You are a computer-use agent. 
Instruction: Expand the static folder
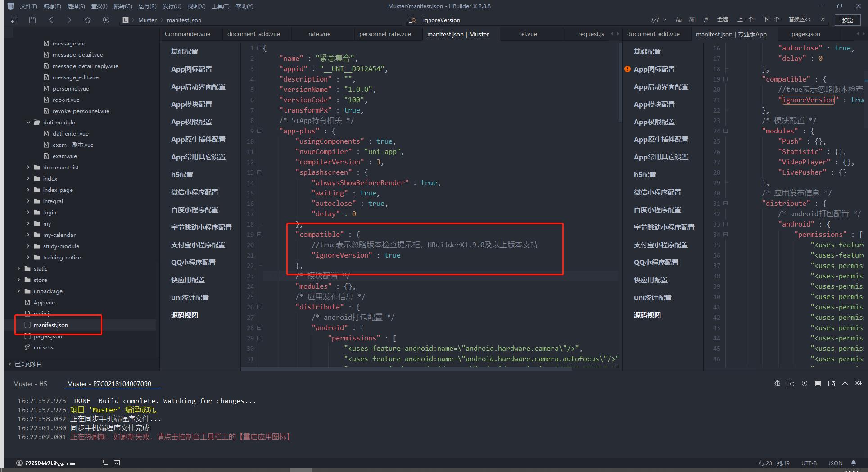(19, 268)
